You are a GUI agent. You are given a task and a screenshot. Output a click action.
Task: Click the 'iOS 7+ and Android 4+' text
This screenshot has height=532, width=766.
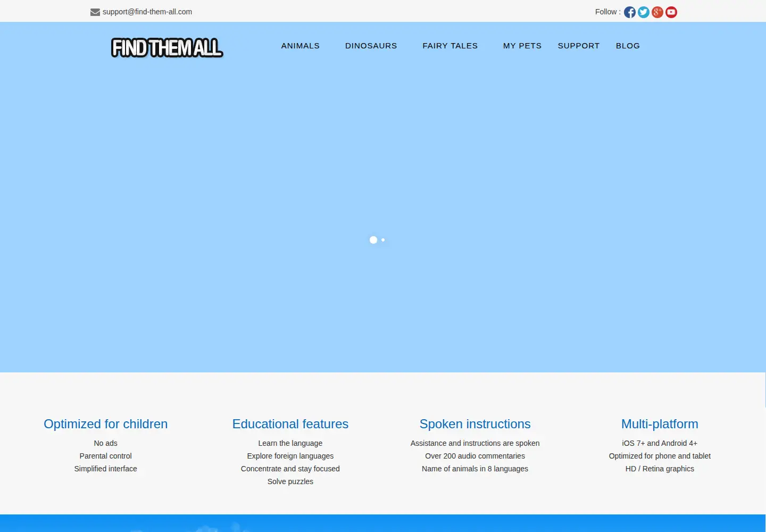pyautogui.click(x=660, y=443)
